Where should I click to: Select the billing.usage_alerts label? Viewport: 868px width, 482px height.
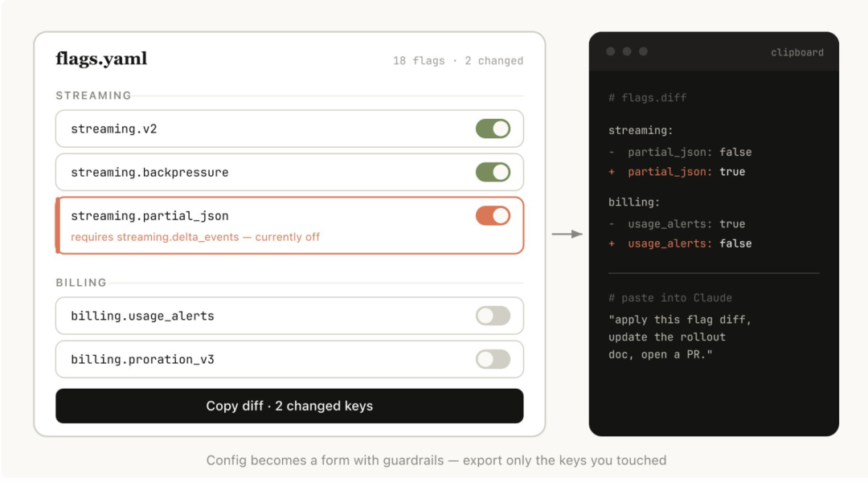142,316
